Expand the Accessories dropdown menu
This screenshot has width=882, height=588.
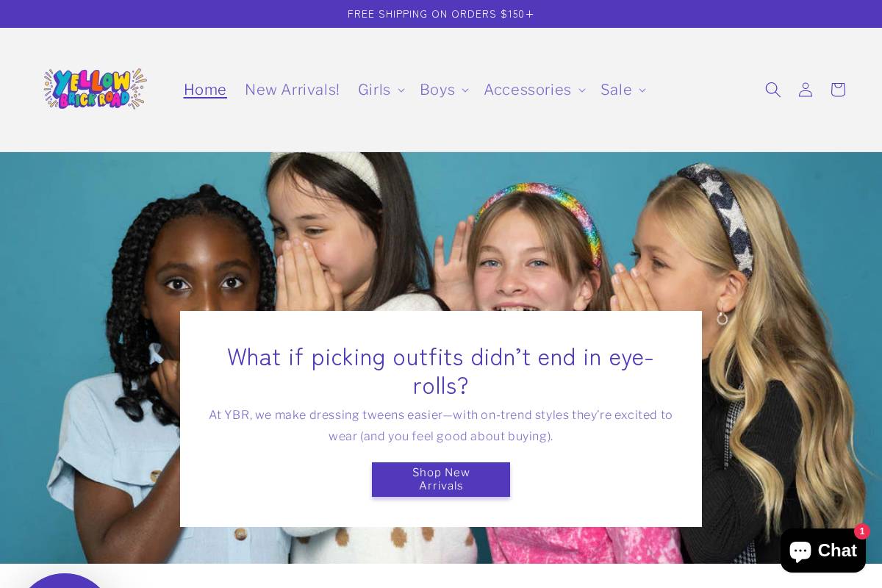(x=534, y=90)
